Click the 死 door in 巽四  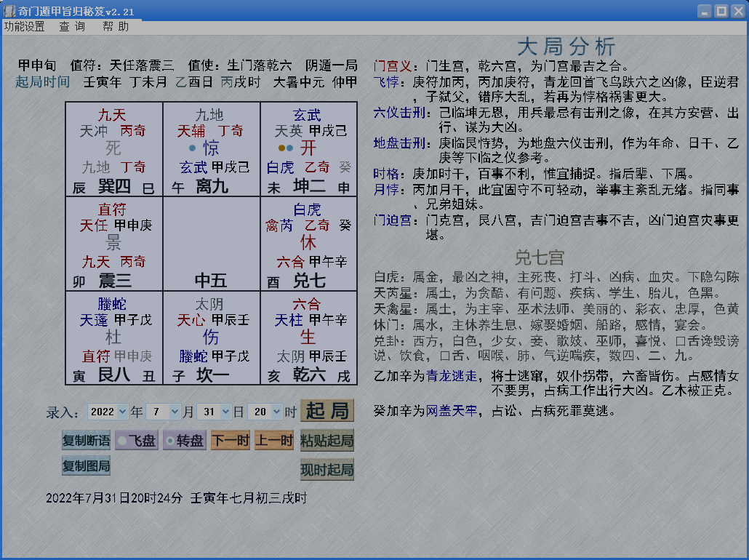coord(113,148)
